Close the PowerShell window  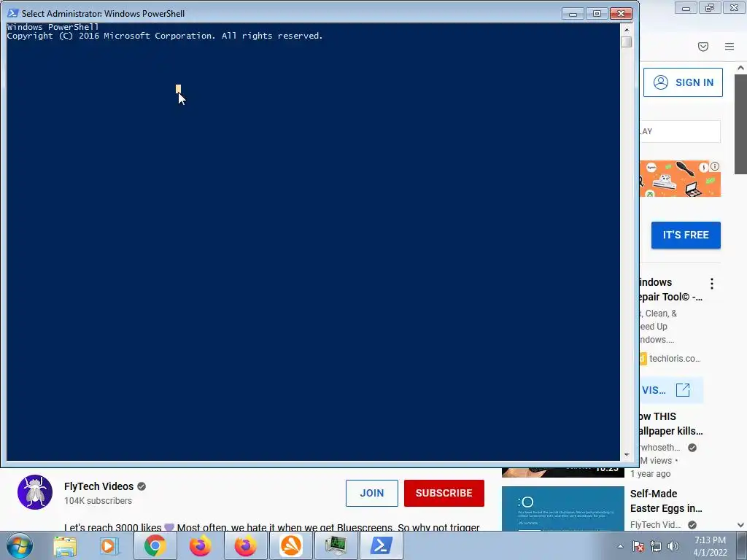pyautogui.click(x=622, y=14)
